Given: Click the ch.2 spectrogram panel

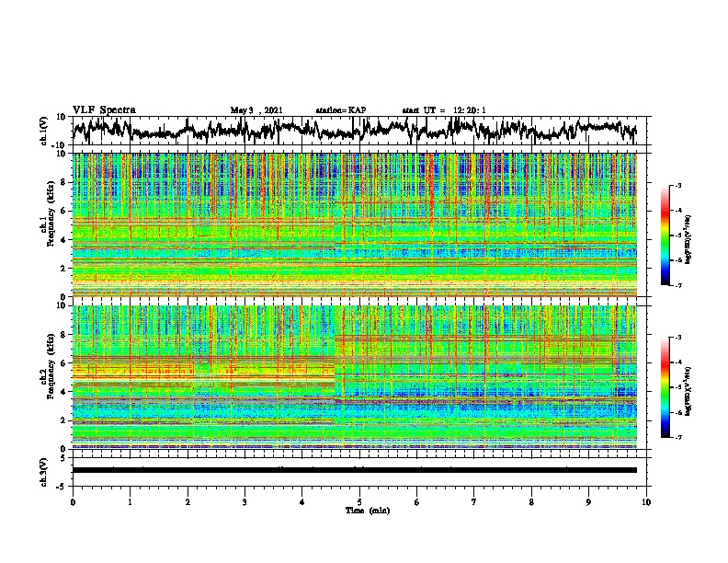Looking at the screenshot, I should [355, 377].
